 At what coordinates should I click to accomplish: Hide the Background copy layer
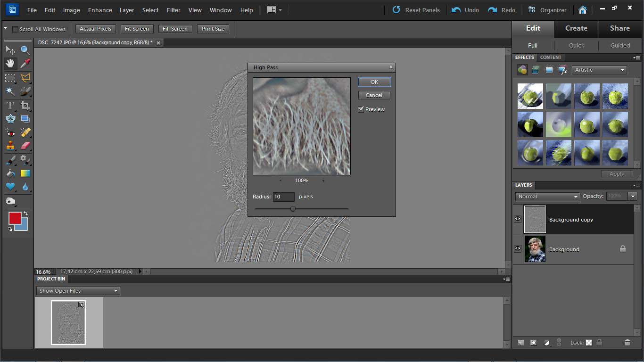coord(518,219)
